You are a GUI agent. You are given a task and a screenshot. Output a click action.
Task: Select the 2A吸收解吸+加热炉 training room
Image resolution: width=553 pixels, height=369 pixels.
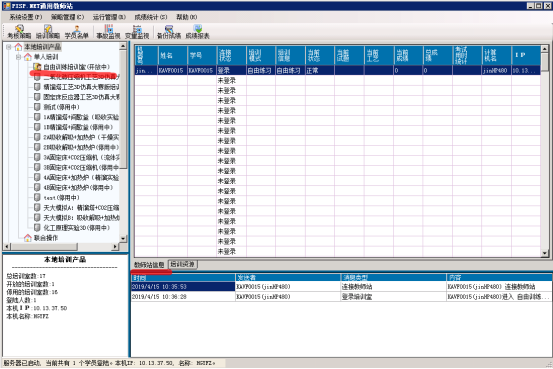(81, 137)
